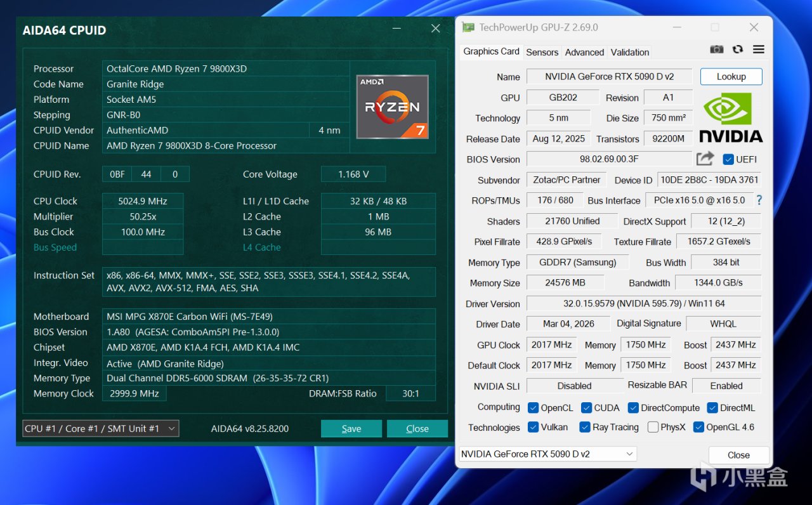Click the Pixel Fillrate value 428.9 GPixel/s
This screenshot has width=812, height=505.
pos(564,241)
